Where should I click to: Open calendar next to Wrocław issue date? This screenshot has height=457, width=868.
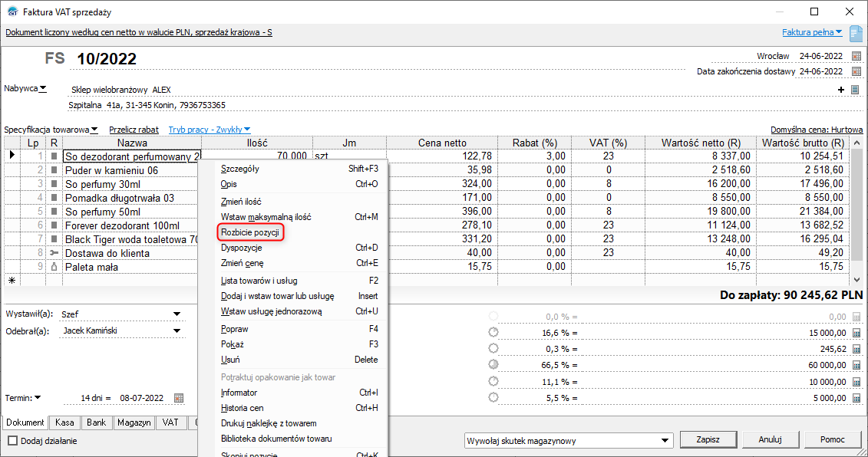(x=856, y=56)
